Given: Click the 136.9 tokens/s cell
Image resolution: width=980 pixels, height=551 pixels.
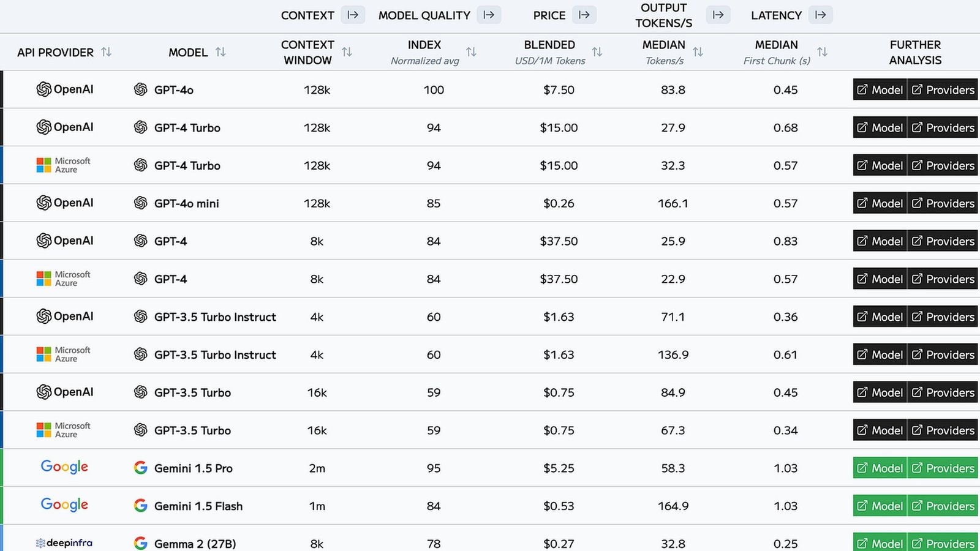Looking at the screenshot, I should [673, 354].
